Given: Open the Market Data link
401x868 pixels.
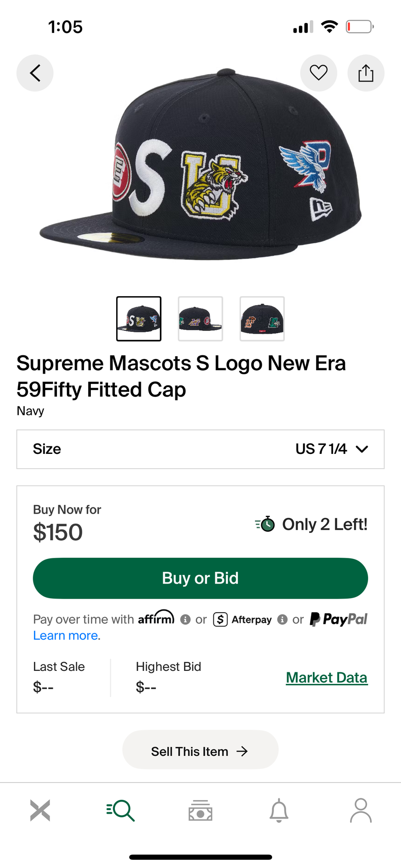Looking at the screenshot, I should [x=326, y=678].
